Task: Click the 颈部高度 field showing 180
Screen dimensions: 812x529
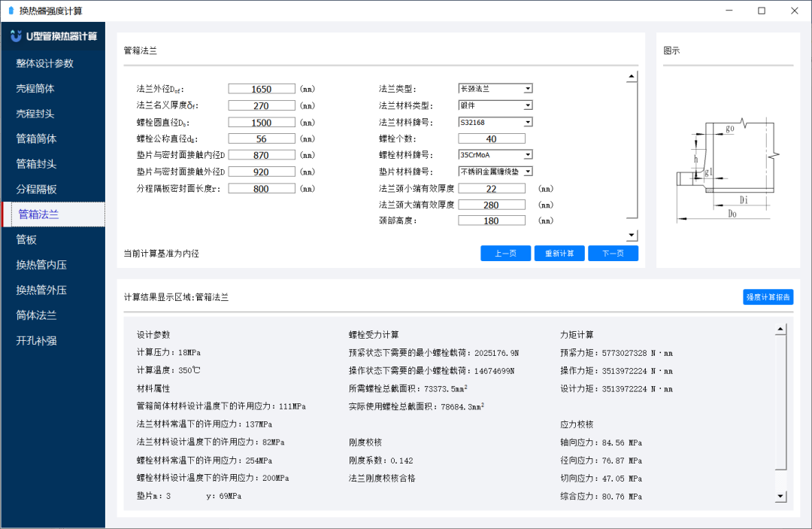Action: [492, 220]
